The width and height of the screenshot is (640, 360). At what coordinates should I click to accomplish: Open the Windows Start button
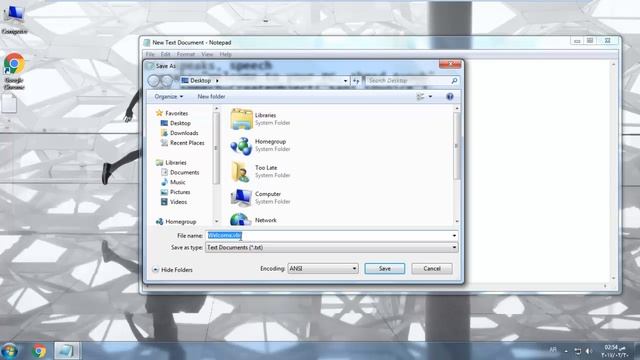[x=9, y=351]
